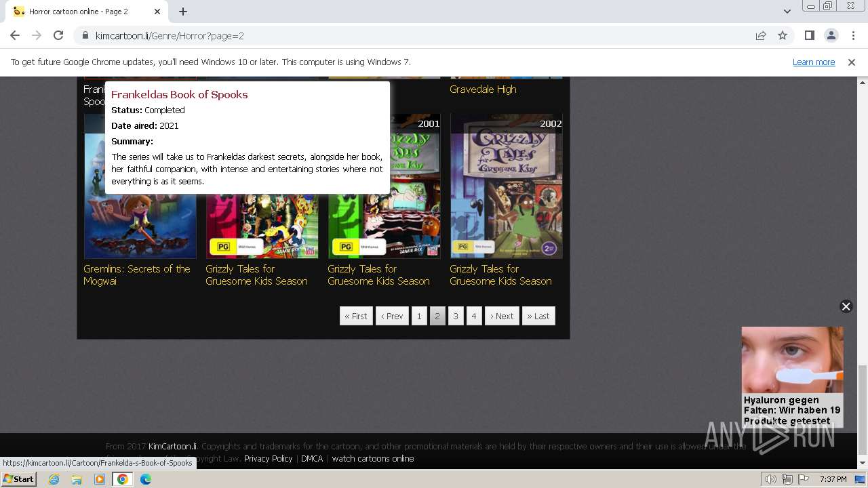
Task: Open the Learn more link
Action: (x=814, y=62)
